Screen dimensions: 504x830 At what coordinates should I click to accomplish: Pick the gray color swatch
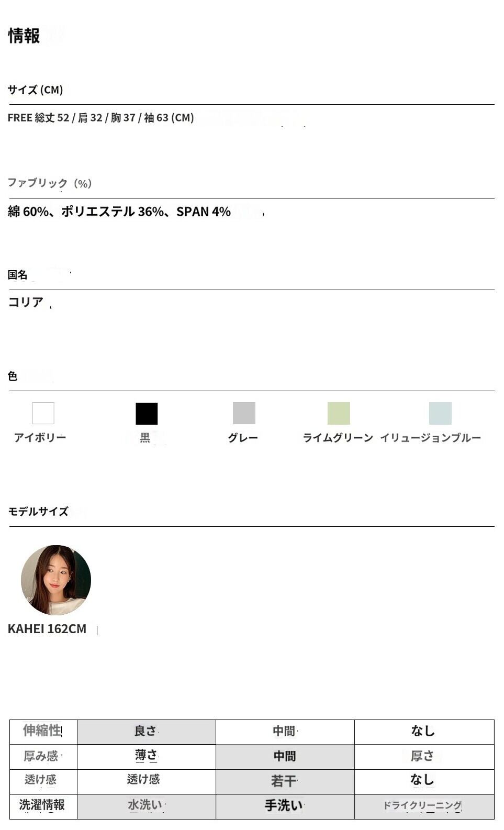coord(244,413)
